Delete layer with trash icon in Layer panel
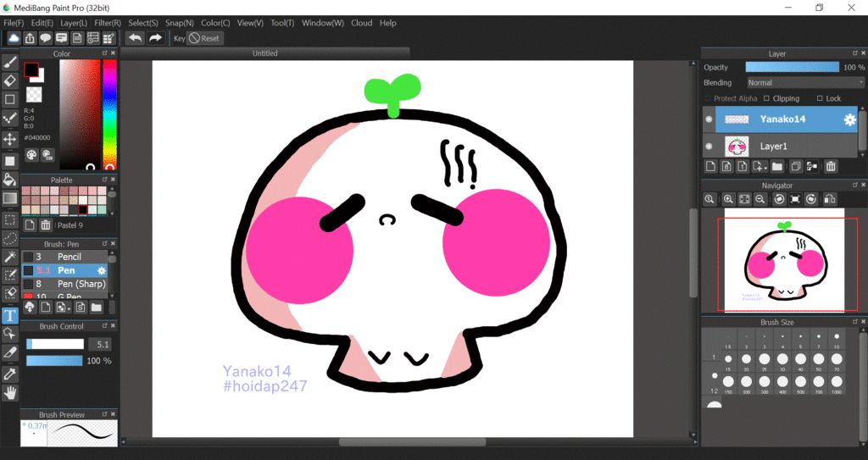868x460 pixels. 831,166
